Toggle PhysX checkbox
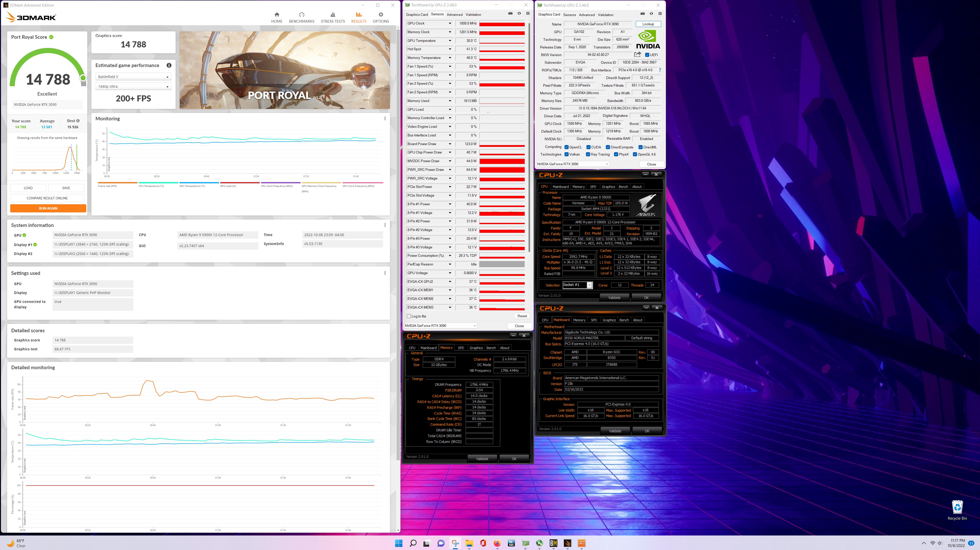 pos(616,154)
